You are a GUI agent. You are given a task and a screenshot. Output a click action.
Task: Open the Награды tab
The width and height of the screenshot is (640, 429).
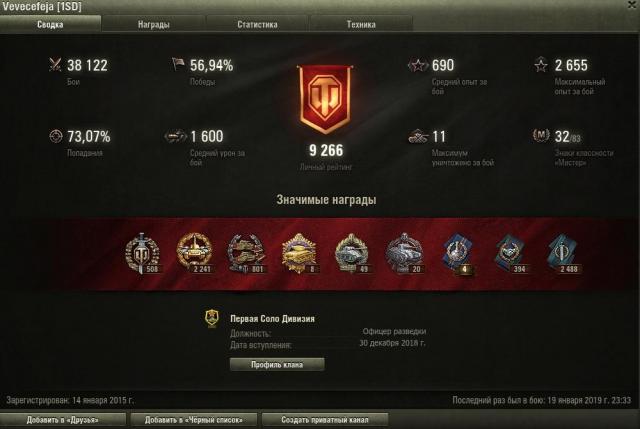(153, 24)
